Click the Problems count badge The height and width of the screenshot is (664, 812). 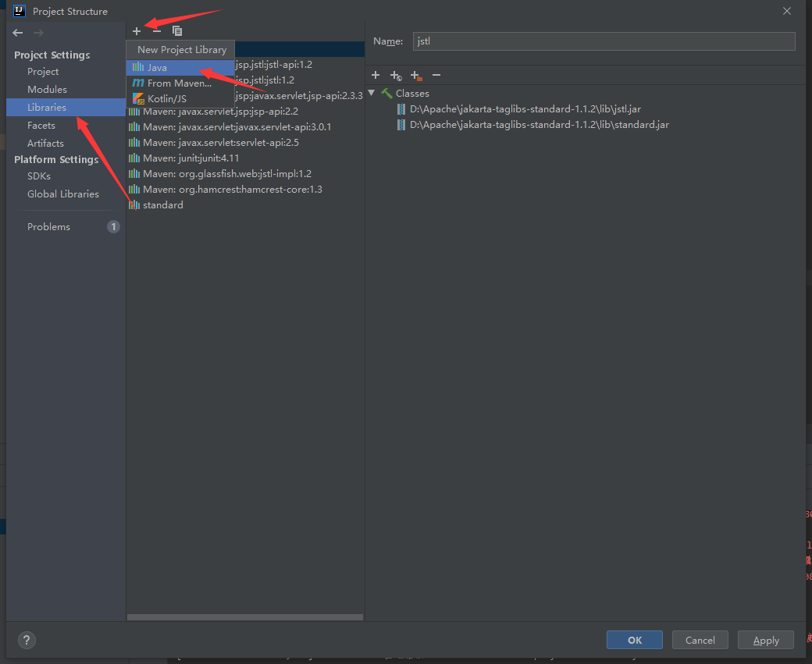click(113, 227)
